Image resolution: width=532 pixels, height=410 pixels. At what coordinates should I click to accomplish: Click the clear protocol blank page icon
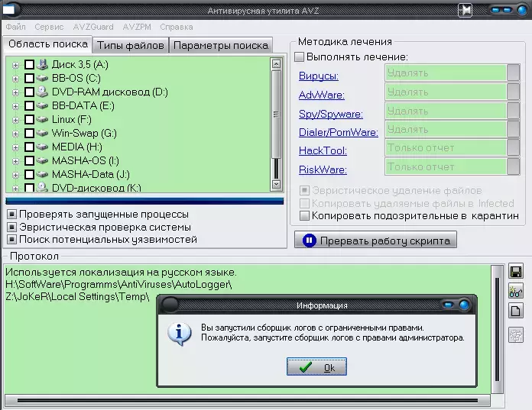[x=516, y=311]
